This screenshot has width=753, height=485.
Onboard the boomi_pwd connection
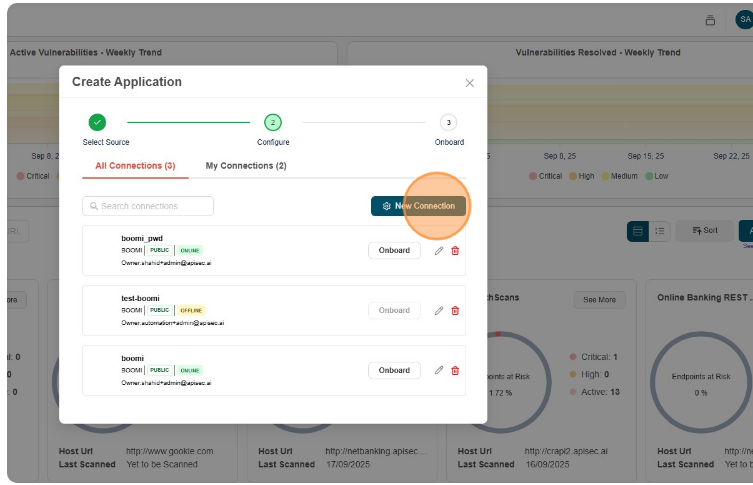pos(394,250)
